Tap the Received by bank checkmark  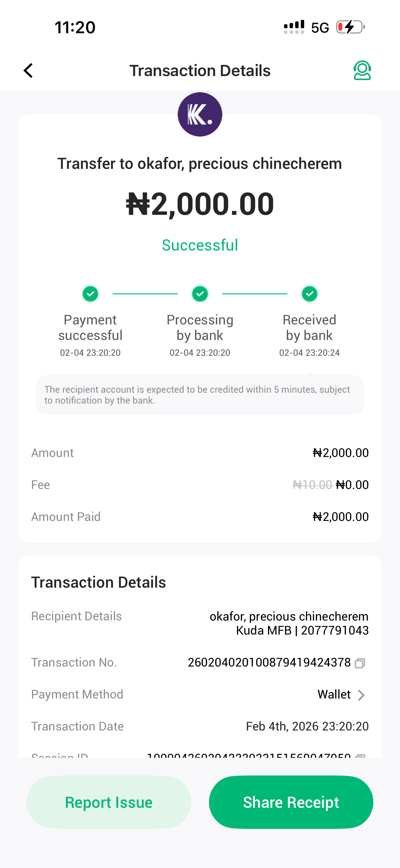(x=309, y=294)
